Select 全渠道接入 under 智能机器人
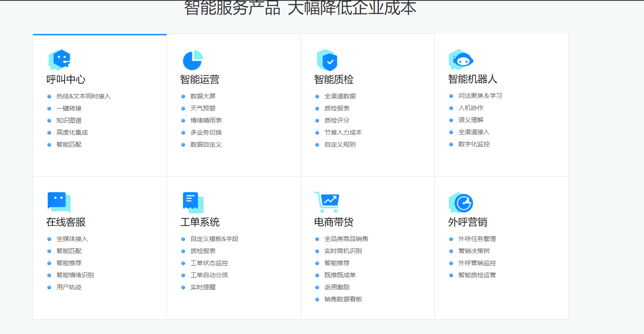Image resolution: width=644 pixels, height=334 pixels. click(x=474, y=132)
